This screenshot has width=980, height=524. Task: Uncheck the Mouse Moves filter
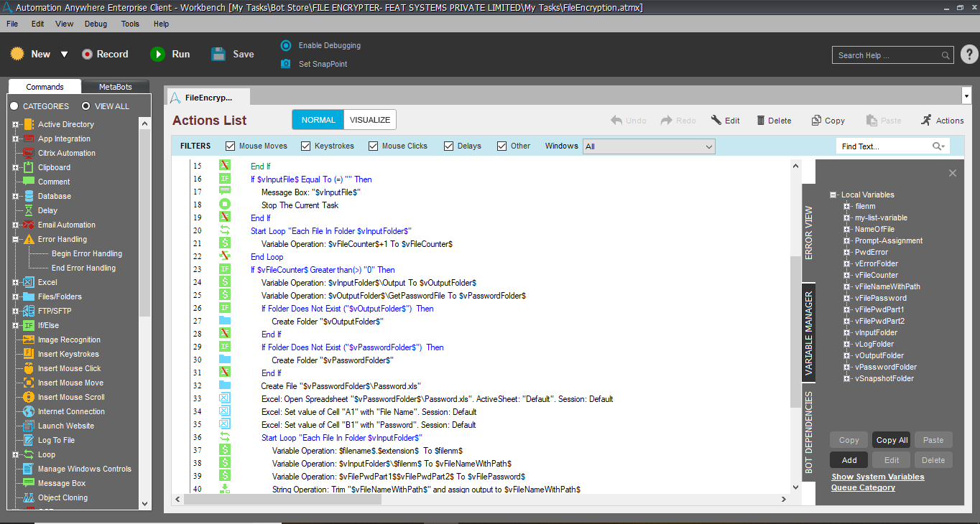tap(231, 146)
